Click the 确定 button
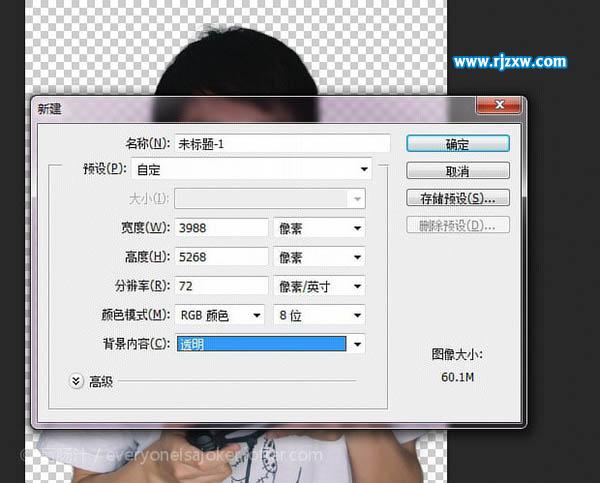The image size is (600, 483). tap(458, 144)
